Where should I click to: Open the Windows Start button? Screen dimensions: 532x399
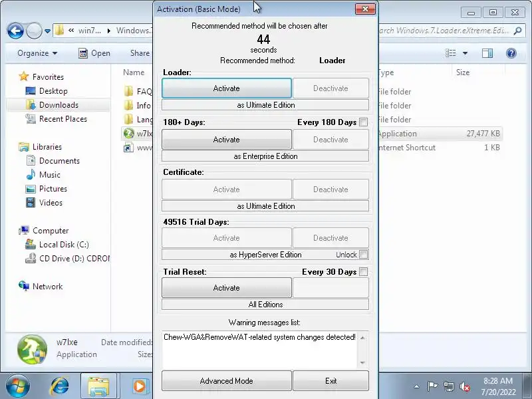point(18,386)
